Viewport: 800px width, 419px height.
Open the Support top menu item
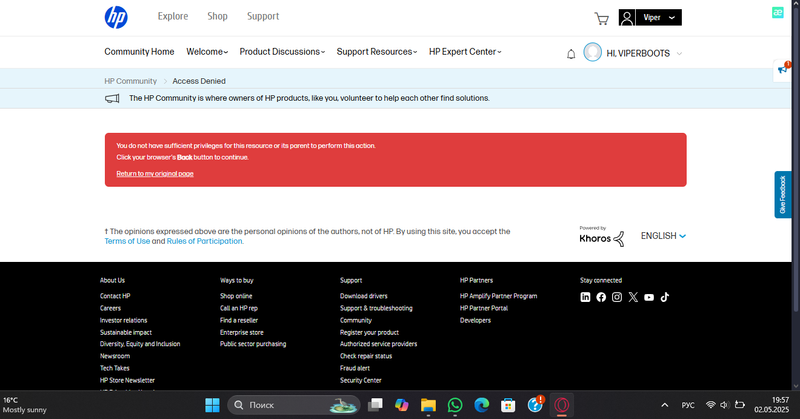click(x=263, y=16)
